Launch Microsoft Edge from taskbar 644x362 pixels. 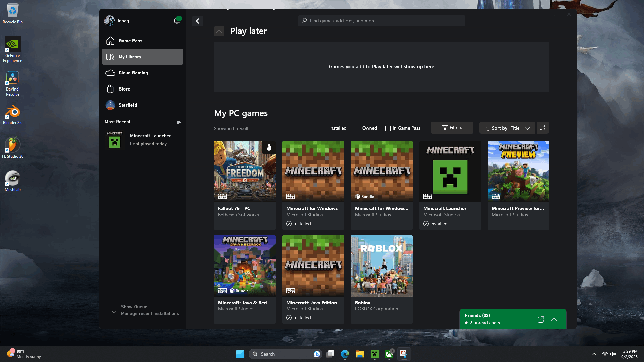click(345, 354)
